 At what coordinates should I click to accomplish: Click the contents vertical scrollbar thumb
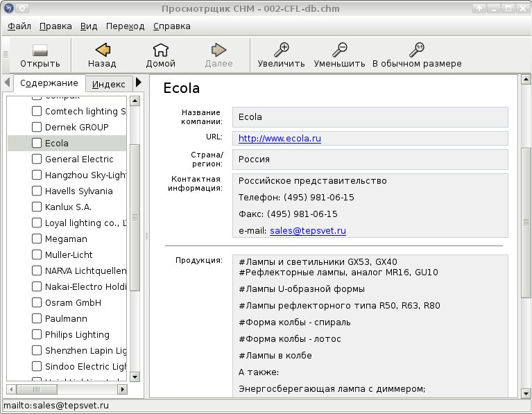pyautogui.click(x=135, y=217)
